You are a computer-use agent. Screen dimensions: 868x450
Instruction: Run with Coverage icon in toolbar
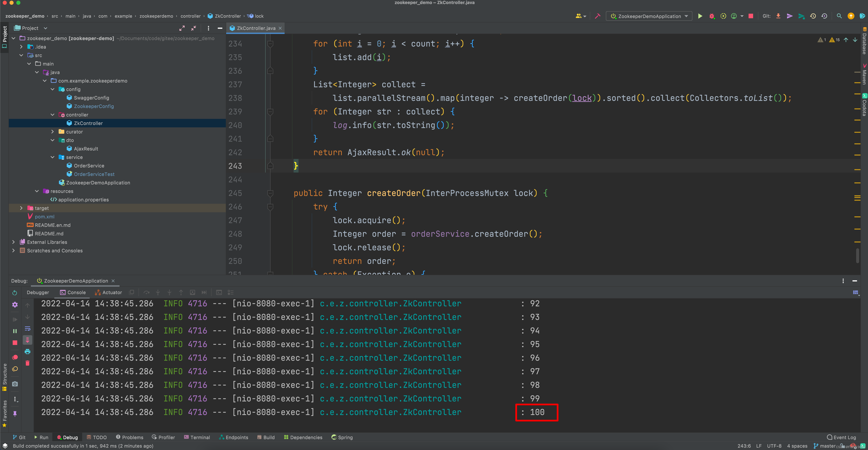[723, 16]
